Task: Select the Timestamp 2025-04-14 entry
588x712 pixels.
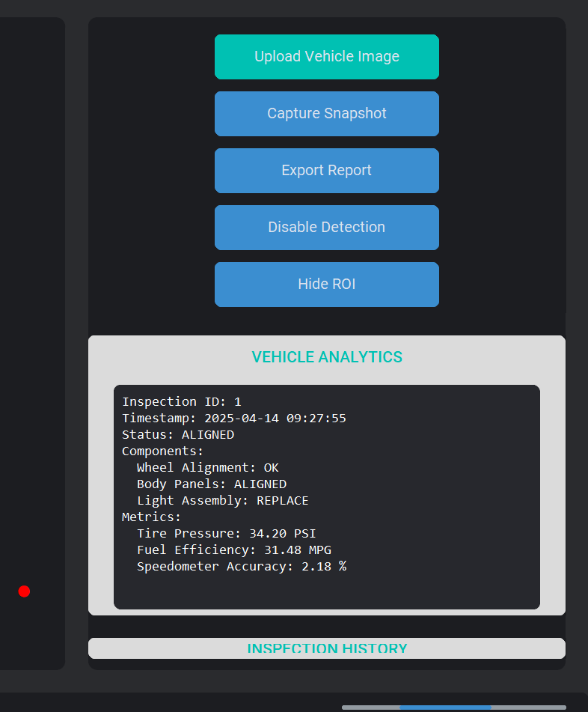Action: [233, 419]
